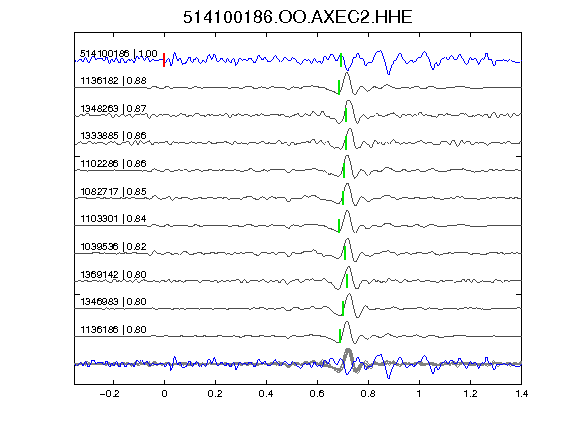Click green pick marker on trace 1102286
Image resolution: width=576 pixels, height=432 pixels.
[x=344, y=170]
